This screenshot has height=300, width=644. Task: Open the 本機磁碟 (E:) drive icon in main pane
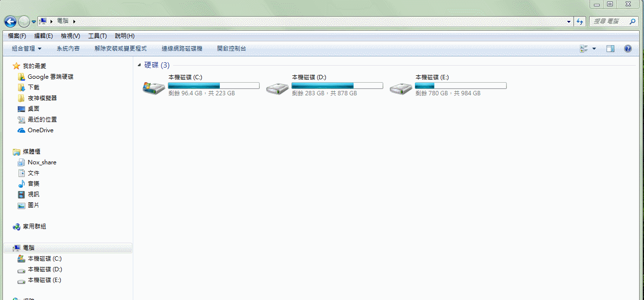coord(401,88)
